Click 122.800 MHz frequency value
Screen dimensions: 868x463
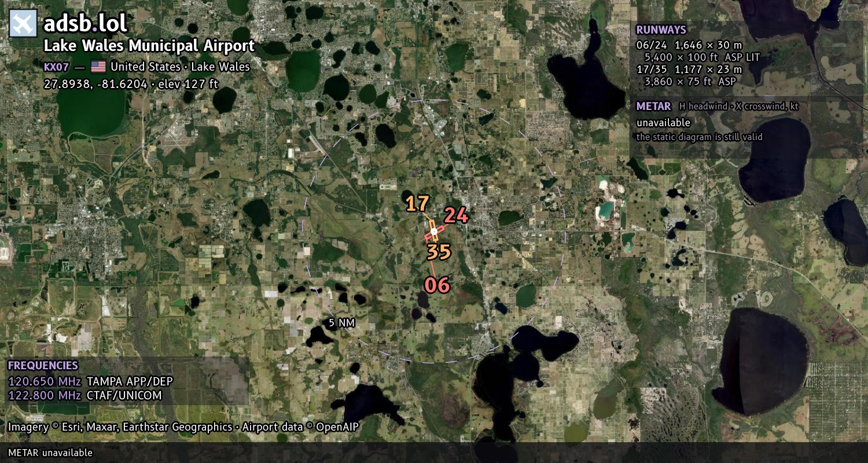tap(45, 395)
